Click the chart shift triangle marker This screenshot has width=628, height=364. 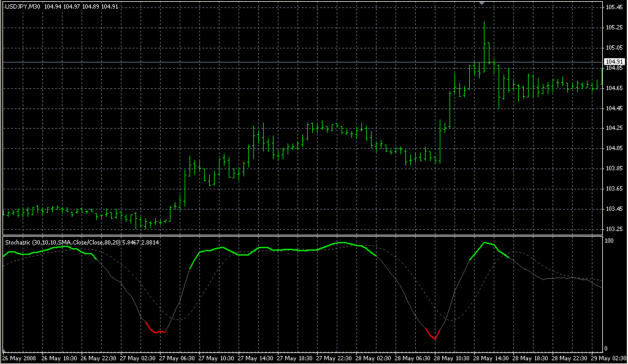click(x=483, y=4)
